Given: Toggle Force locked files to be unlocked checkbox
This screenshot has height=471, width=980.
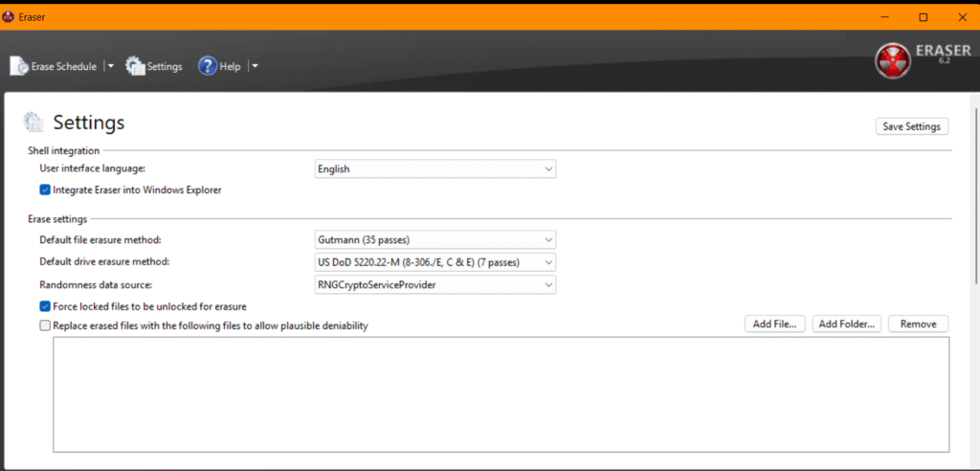Looking at the screenshot, I should (45, 306).
